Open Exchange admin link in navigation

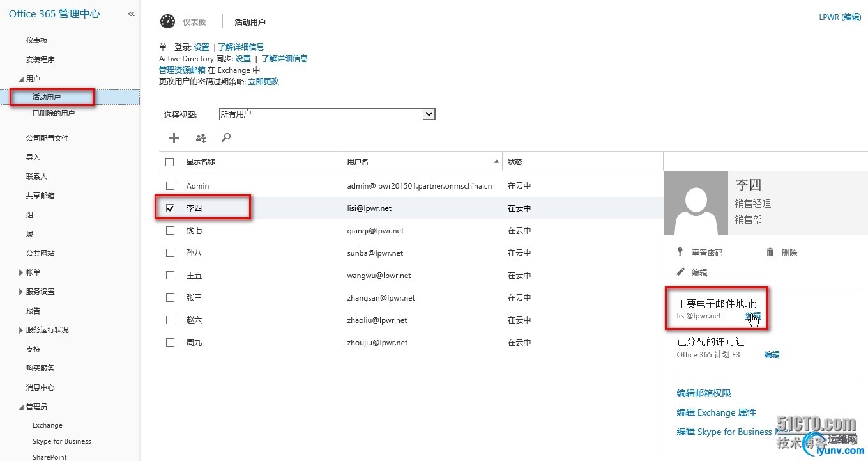[x=47, y=425]
